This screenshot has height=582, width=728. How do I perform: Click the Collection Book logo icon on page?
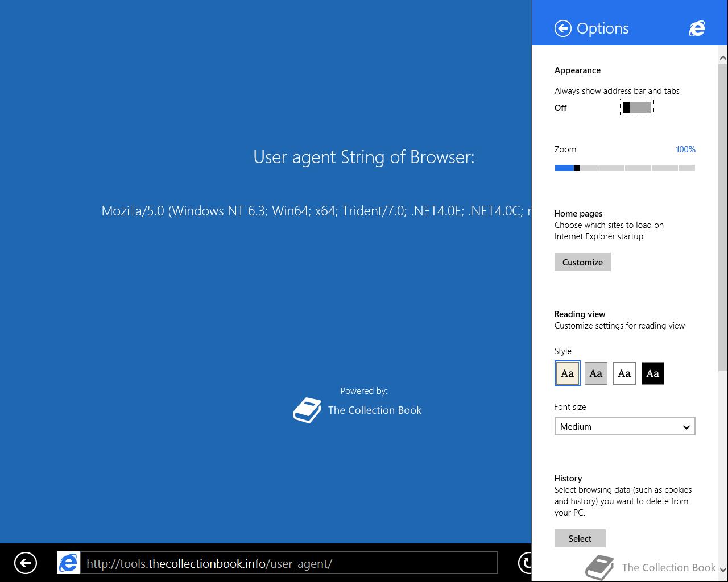(307, 410)
